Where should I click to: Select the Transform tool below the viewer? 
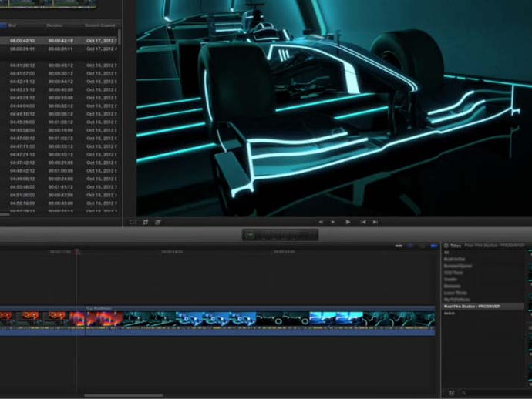click(x=133, y=222)
